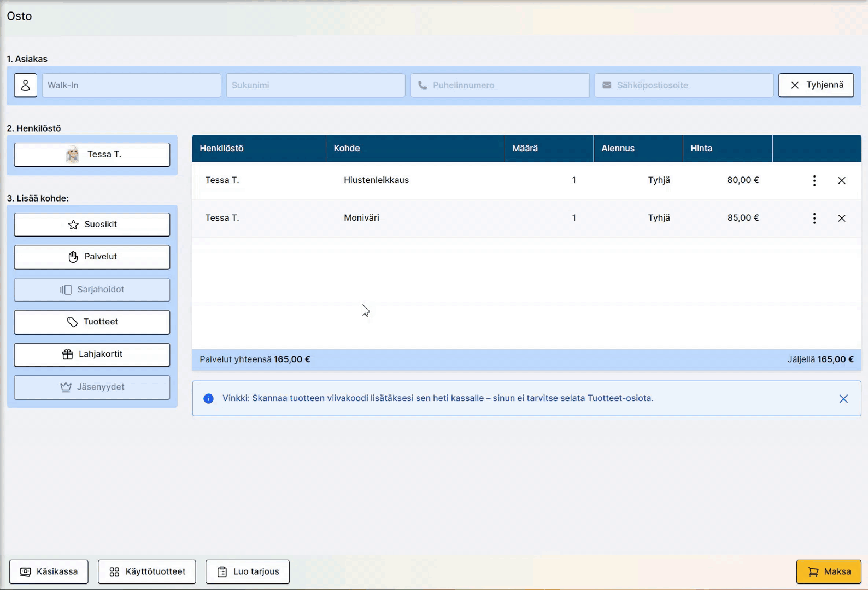Select staff member Tessa T. button
868x590 pixels.
coord(92,155)
